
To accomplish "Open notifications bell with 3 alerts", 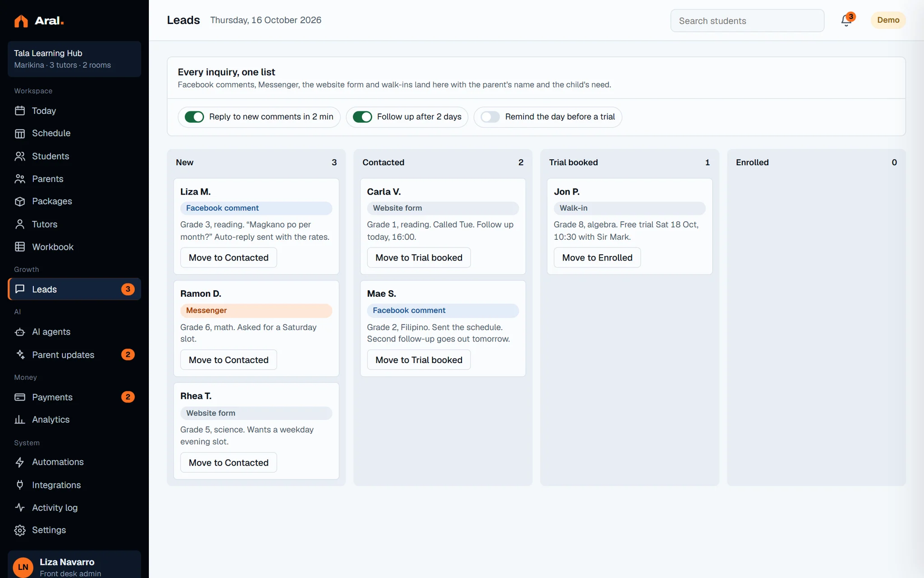I will click(x=847, y=20).
